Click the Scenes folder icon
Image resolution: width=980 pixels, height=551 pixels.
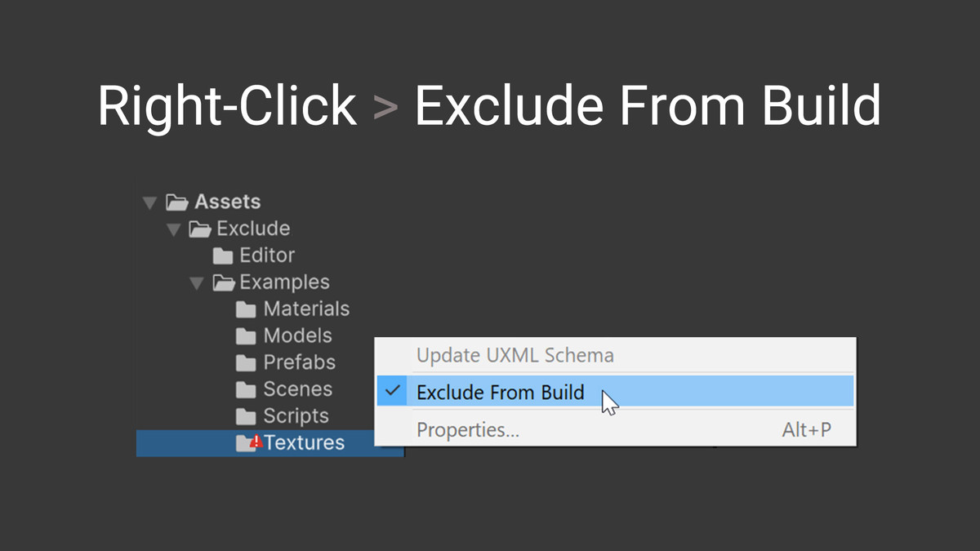(247, 389)
